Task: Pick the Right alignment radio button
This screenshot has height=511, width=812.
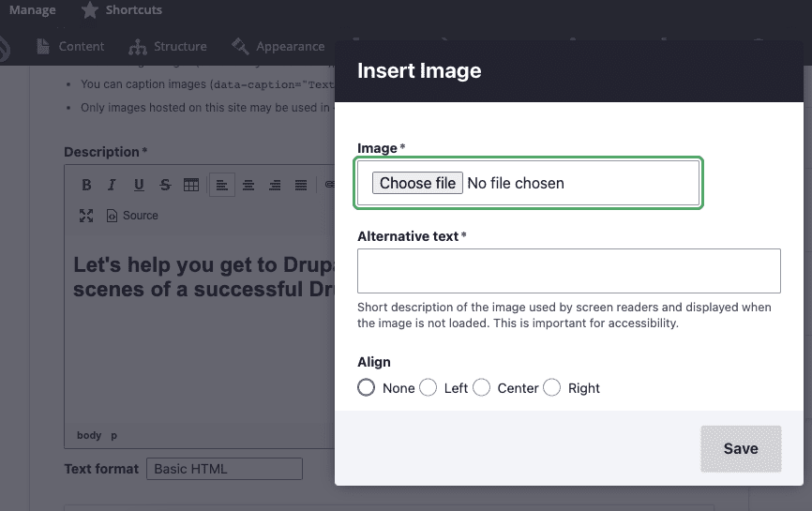Action: pyautogui.click(x=552, y=387)
